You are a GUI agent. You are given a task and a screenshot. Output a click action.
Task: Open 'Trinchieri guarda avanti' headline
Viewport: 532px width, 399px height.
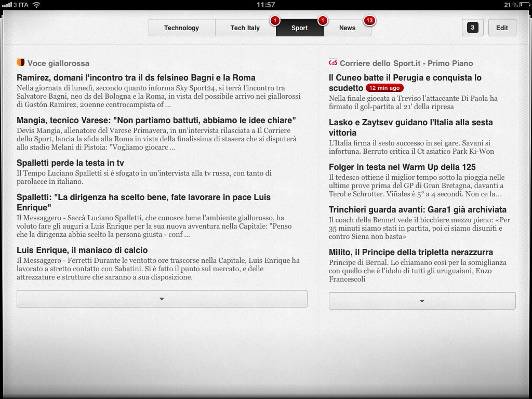pos(418,210)
